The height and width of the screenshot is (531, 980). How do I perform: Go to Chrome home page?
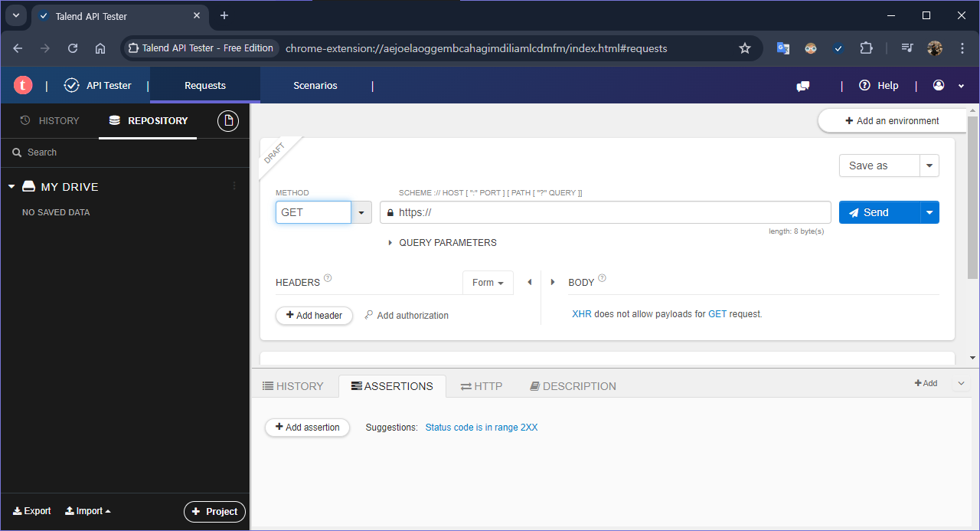click(100, 48)
